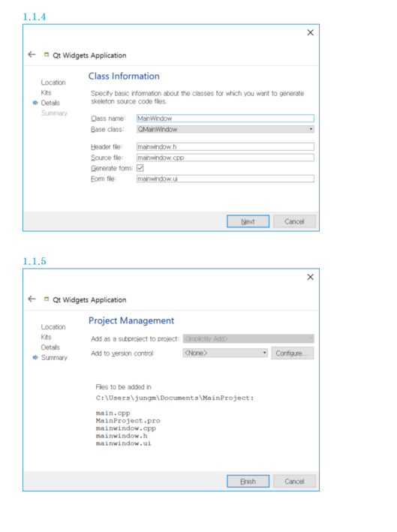Close the Project Management wizard dialog
Viewport: 397px width, 532px height.
310,277
